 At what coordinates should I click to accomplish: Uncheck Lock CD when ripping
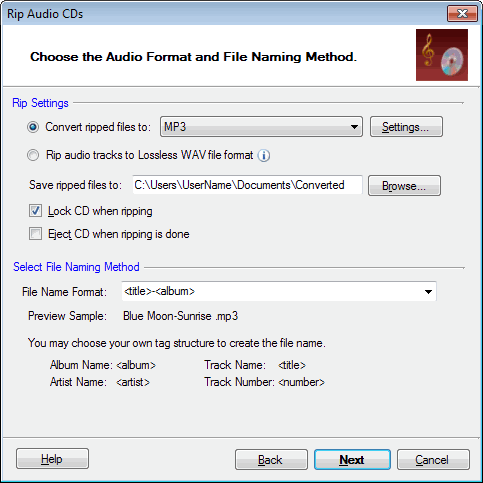pyautogui.click(x=35, y=211)
